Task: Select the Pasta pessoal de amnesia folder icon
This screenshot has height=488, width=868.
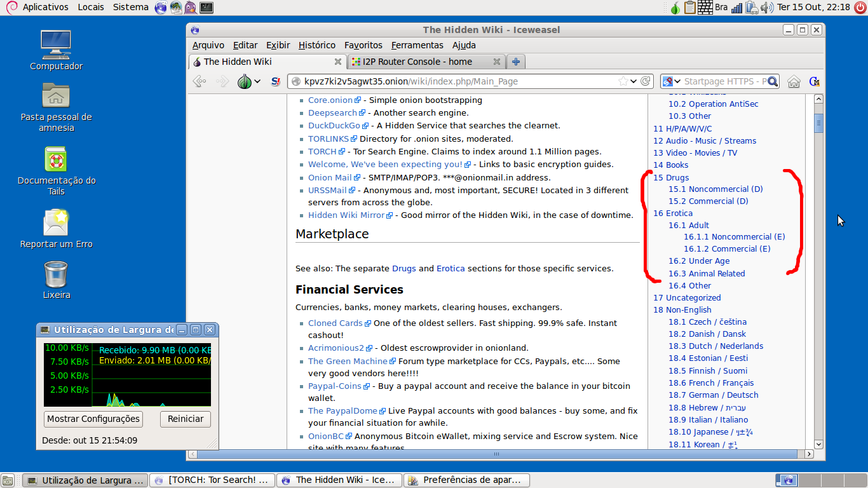Action: click(56, 107)
